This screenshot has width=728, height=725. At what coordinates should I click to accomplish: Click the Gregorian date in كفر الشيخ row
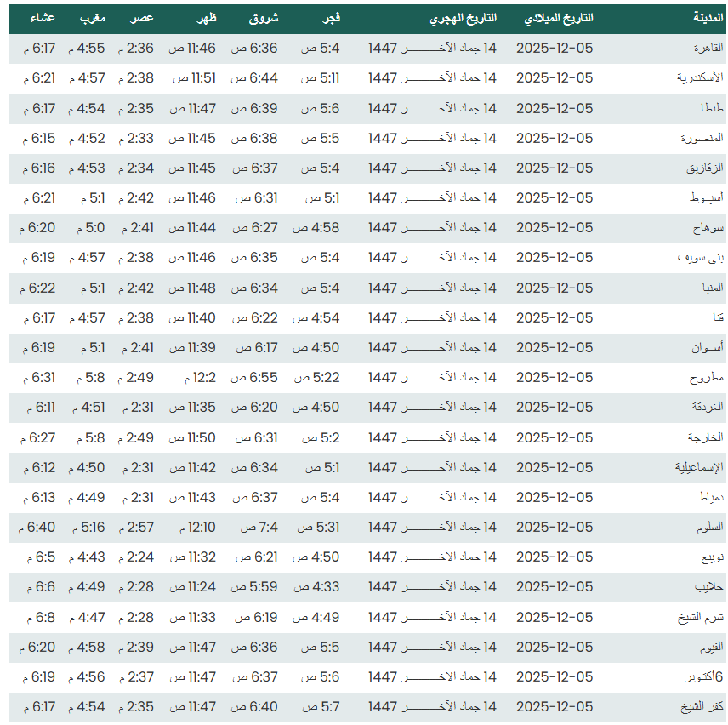pyautogui.click(x=555, y=707)
